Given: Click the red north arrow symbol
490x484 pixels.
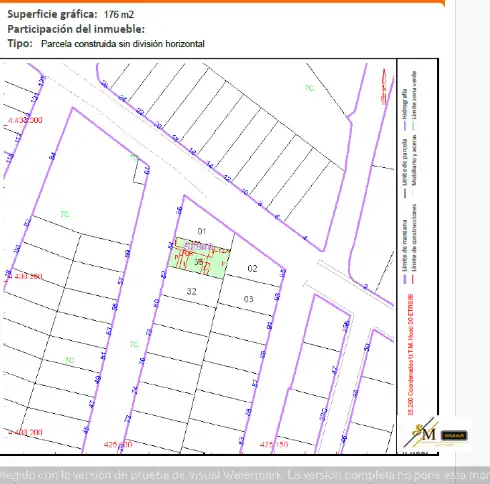Looking at the screenshot, I should click(x=384, y=86).
